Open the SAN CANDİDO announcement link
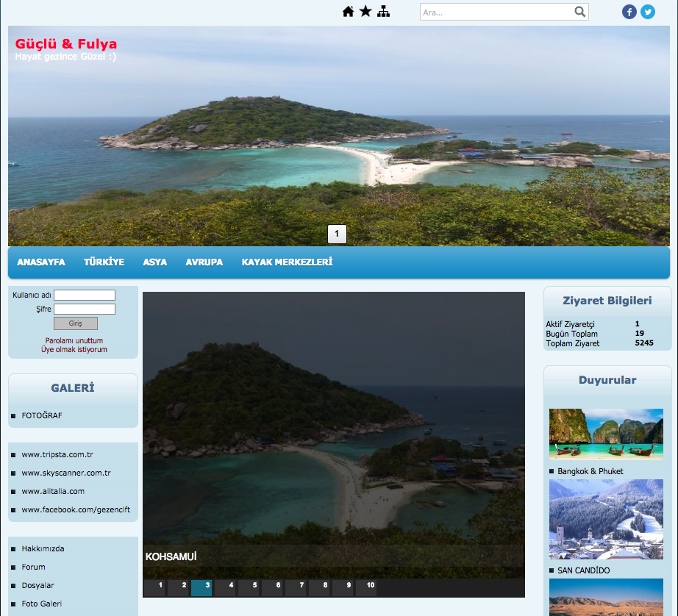 click(x=583, y=570)
